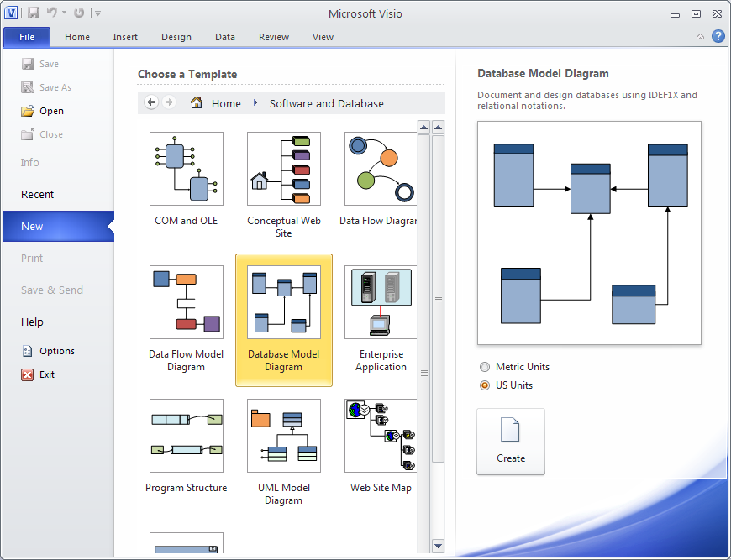Expand the breadcrumb arrow after Home
The width and height of the screenshot is (731, 560).
click(255, 102)
